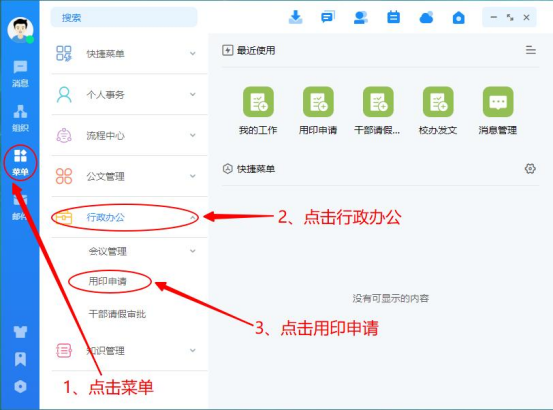Expand the 会议管理 submenu chevron

point(193,251)
